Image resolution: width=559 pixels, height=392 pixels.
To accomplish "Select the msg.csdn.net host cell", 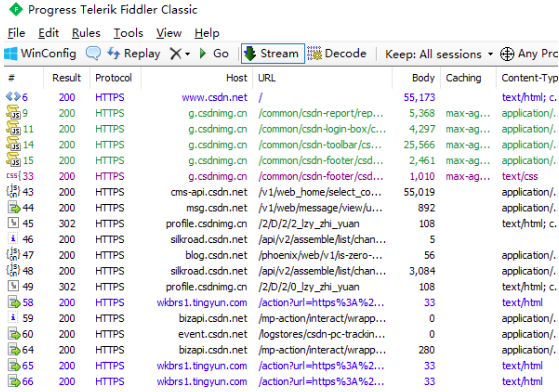I will [x=216, y=208].
